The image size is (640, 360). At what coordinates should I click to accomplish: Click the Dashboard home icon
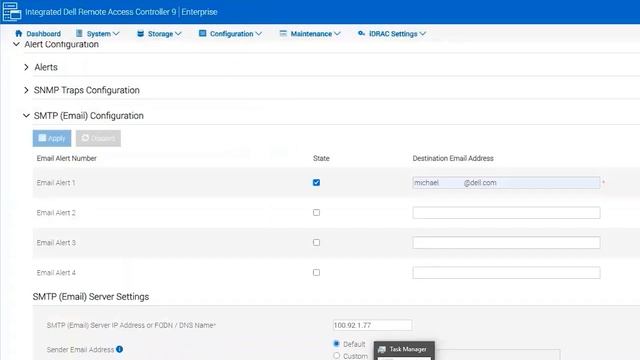18,33
